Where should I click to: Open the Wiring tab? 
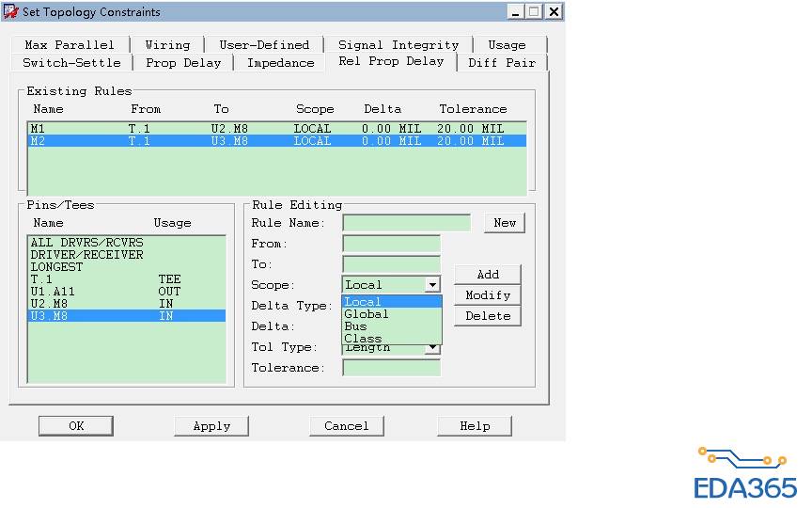click(167, 45)
